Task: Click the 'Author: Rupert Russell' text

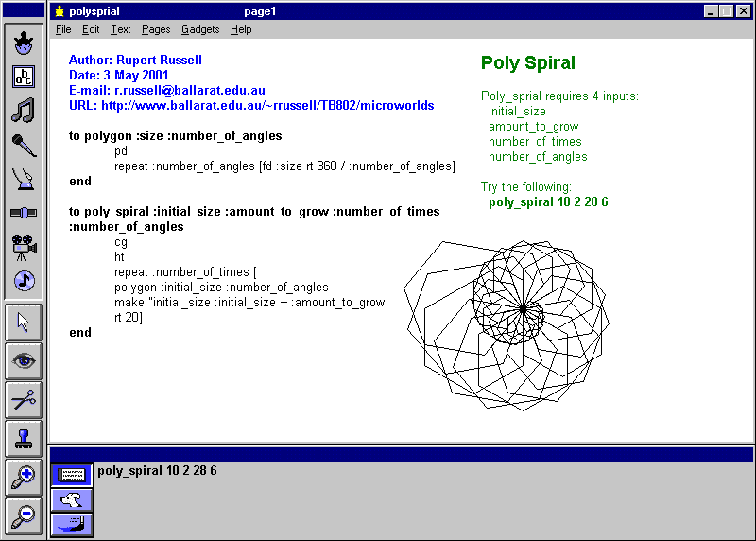Action: coord(135,60)
